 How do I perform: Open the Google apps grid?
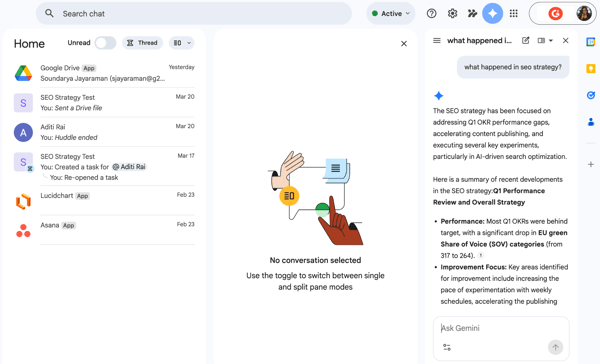click(514, 13)
